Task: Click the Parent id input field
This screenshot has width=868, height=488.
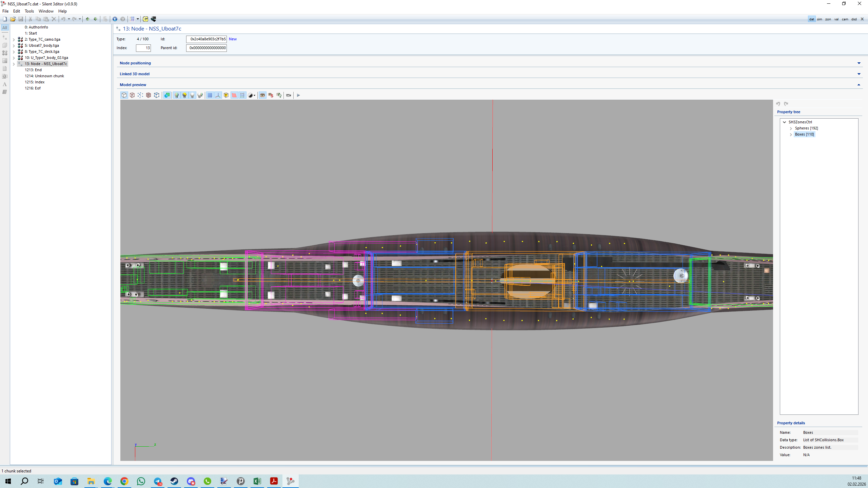Action: (x=206, y=48)
